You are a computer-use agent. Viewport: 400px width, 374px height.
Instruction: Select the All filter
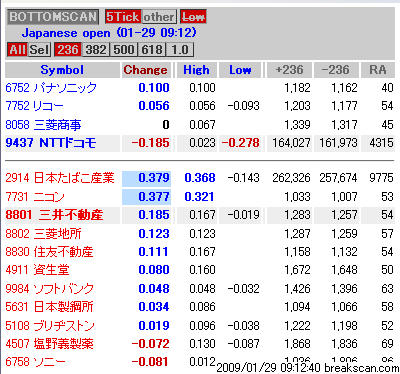(18, 50)
